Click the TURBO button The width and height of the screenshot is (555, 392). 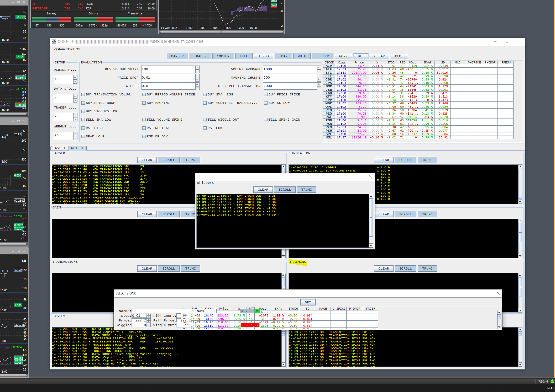(x=263, y=56)
